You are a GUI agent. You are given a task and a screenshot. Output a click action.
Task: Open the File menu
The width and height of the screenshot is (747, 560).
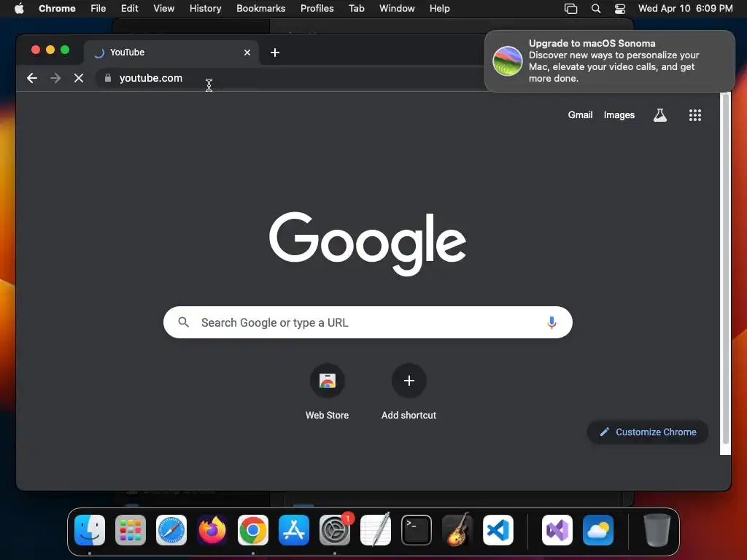[x=98, y=8]
